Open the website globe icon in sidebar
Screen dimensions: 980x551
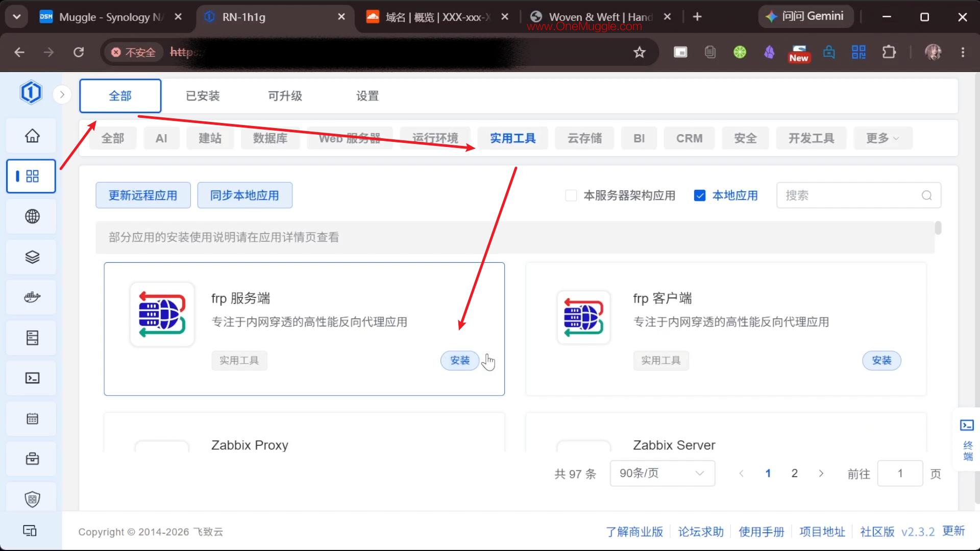(x=32, y=216)
